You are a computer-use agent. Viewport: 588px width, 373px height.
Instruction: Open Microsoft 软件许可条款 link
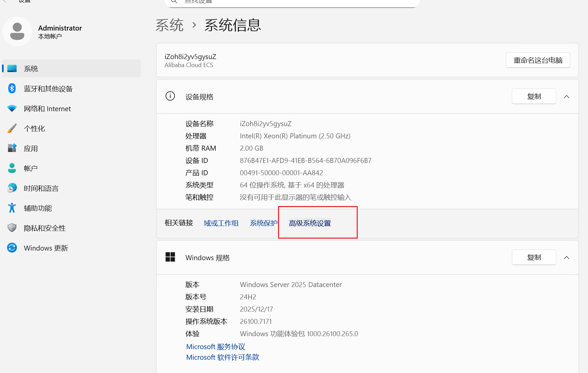[223, 357]
